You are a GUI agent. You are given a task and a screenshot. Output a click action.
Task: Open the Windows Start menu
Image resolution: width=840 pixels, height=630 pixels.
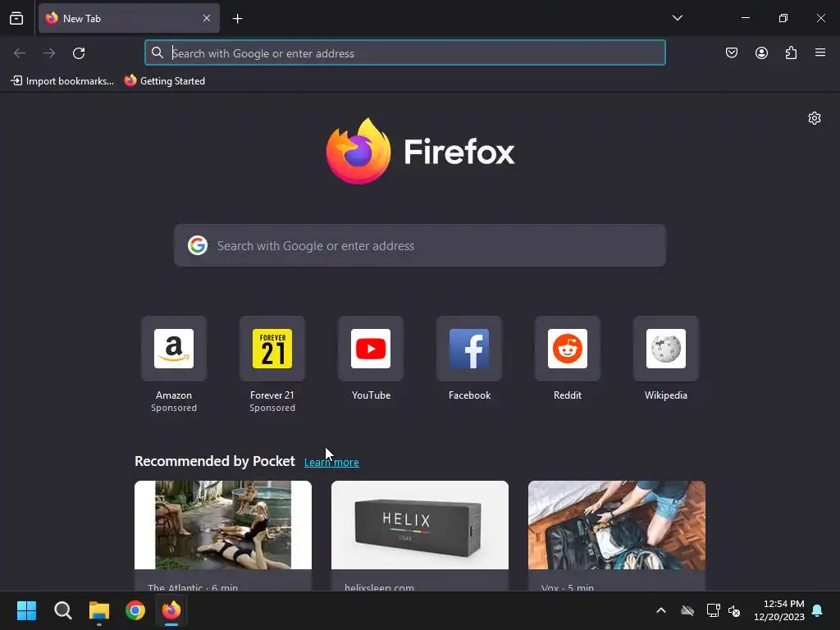pyautogui.click(x=26, y=610)
